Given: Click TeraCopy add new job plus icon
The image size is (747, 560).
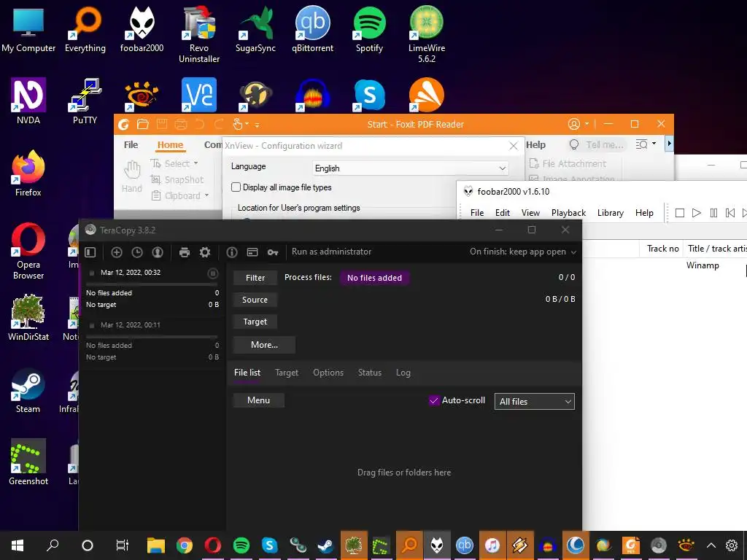Looking at the screenshot, I should tap(117, 252).
